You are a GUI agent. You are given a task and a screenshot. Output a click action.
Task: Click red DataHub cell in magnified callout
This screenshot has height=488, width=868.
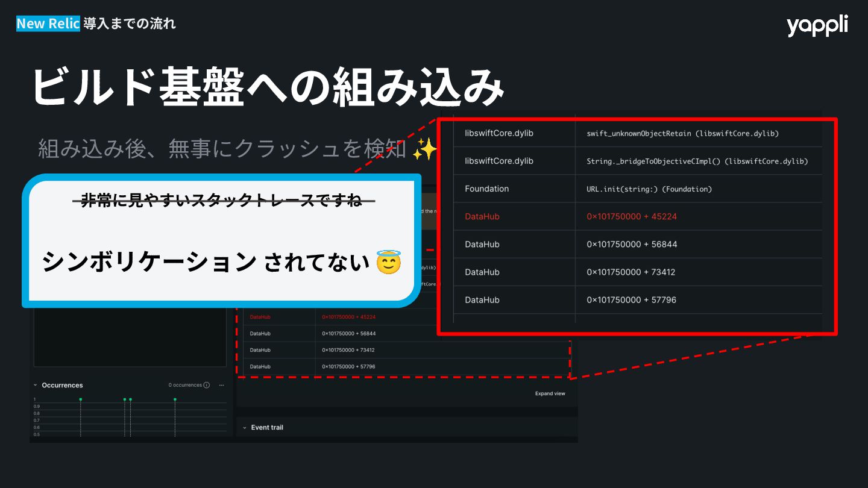pyautogui.click(x=482, y=216)
